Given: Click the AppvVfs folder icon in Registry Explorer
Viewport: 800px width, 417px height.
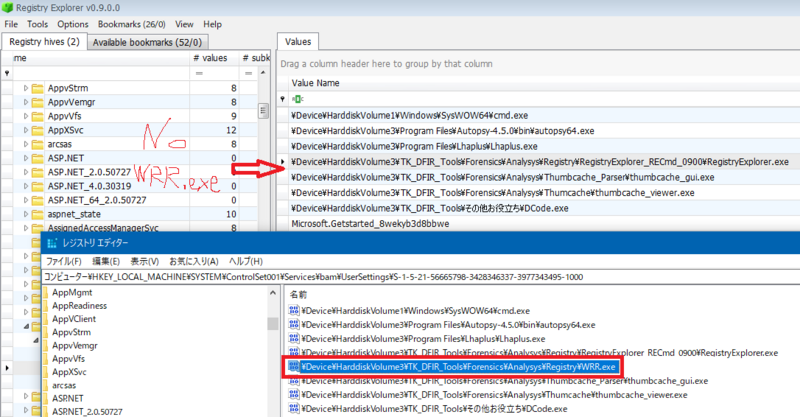Looking at the screenshot, I should coord(37,116).
